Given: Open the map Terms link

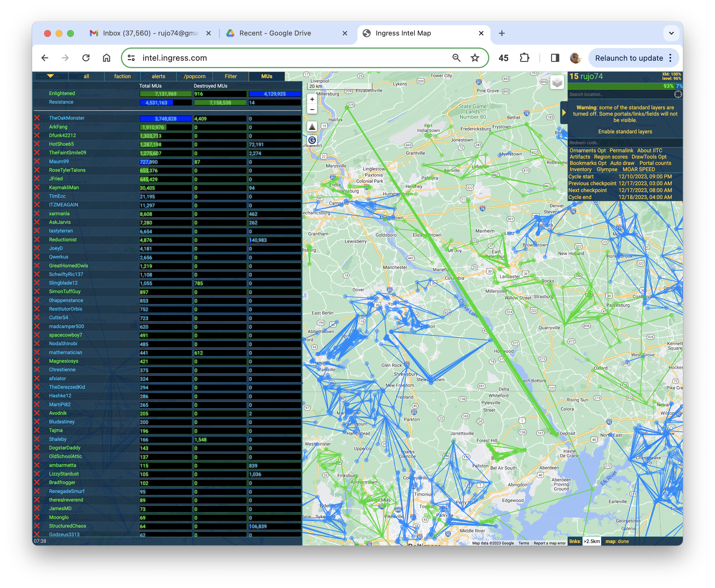Looking at the screenshot, I should pos(523,543).
